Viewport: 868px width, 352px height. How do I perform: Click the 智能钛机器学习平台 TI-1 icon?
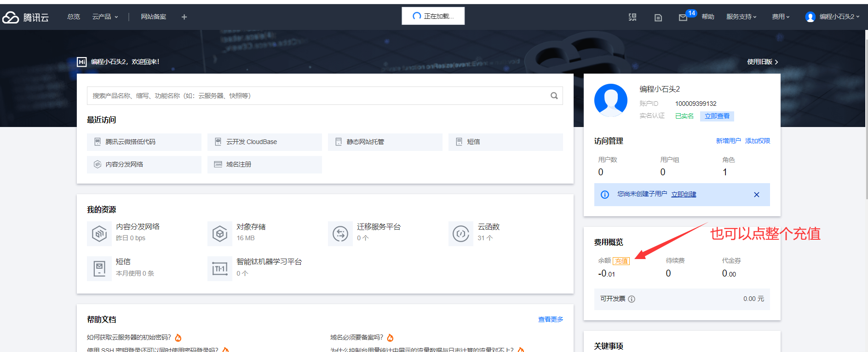pyautogui.click(x=220, y=269)
